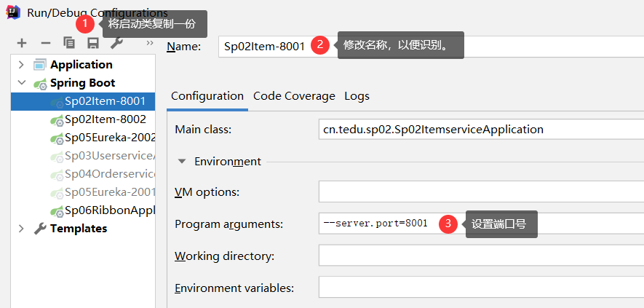Switch to the Code Coverage tab
The width and height of the screenshot is (644, 308).
click(294, 96)
